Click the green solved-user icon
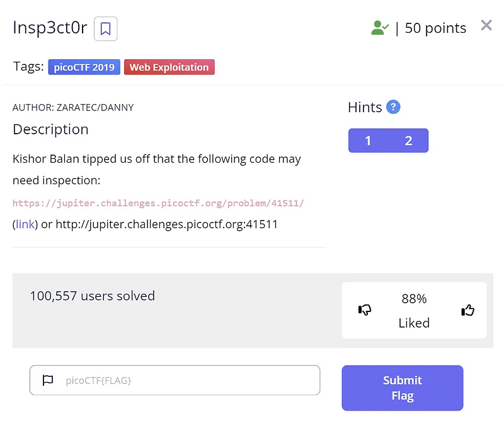Viewport: 504px width, 423px height. tap(378, 27)
